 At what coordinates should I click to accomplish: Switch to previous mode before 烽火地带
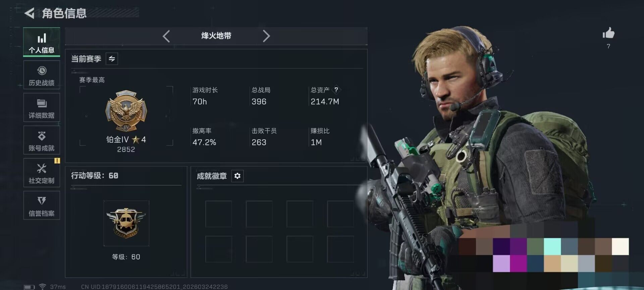point(166,36)
